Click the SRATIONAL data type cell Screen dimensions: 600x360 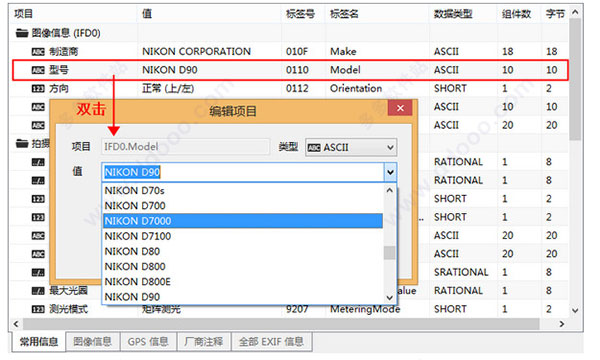point(461,272)
